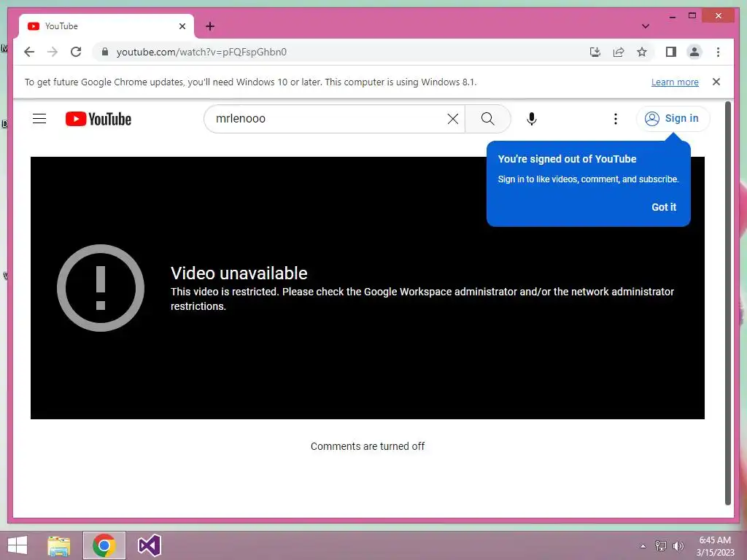The image size is (747, 560).
Task: Click the exclamation error icon in player
Action: (x=101, y=288)
